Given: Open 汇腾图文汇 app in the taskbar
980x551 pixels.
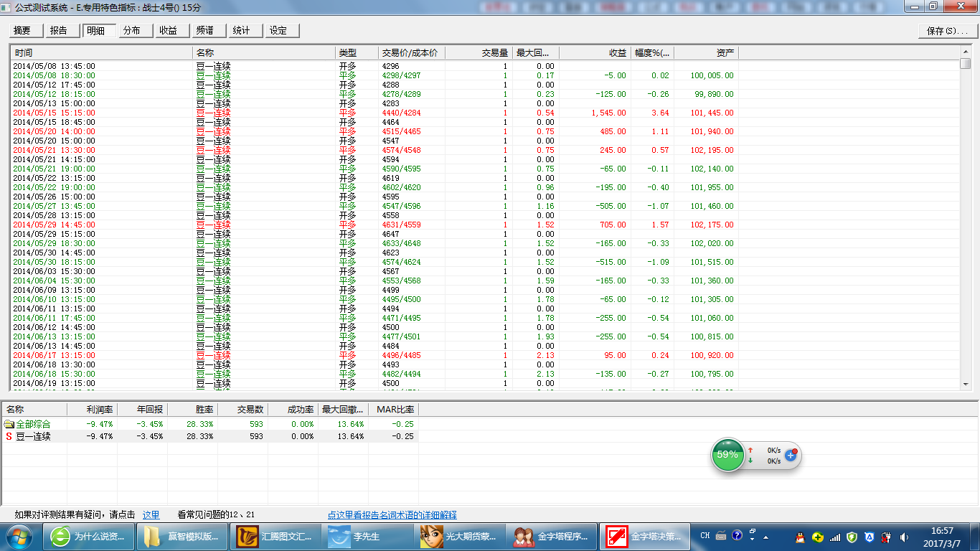Looking at the screenshot, I should tap(275, 536).
